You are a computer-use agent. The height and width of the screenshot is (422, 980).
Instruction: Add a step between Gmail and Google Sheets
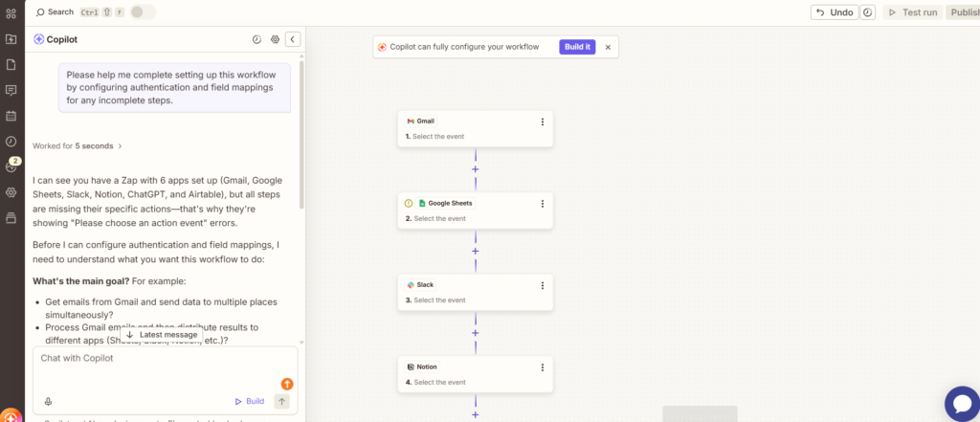click(x=476, y=169)
